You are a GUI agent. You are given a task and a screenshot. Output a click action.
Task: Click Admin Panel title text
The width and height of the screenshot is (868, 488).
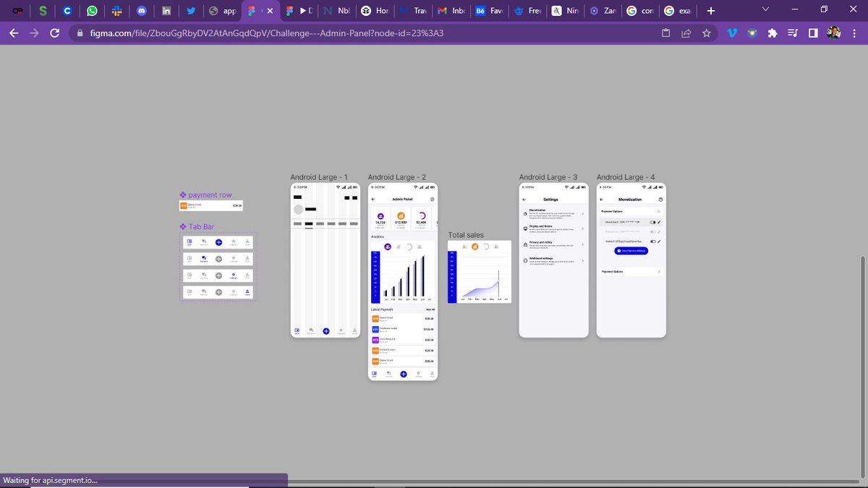(402, 199)
